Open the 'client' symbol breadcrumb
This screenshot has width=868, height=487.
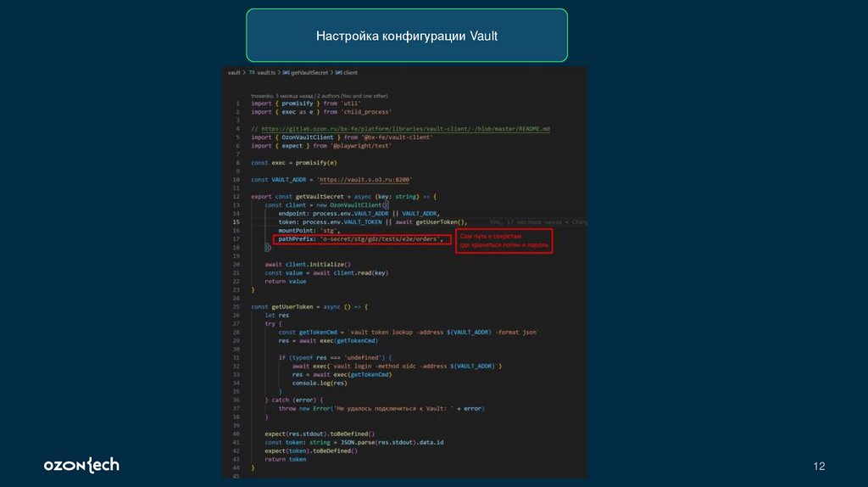[x=350, y=73]
